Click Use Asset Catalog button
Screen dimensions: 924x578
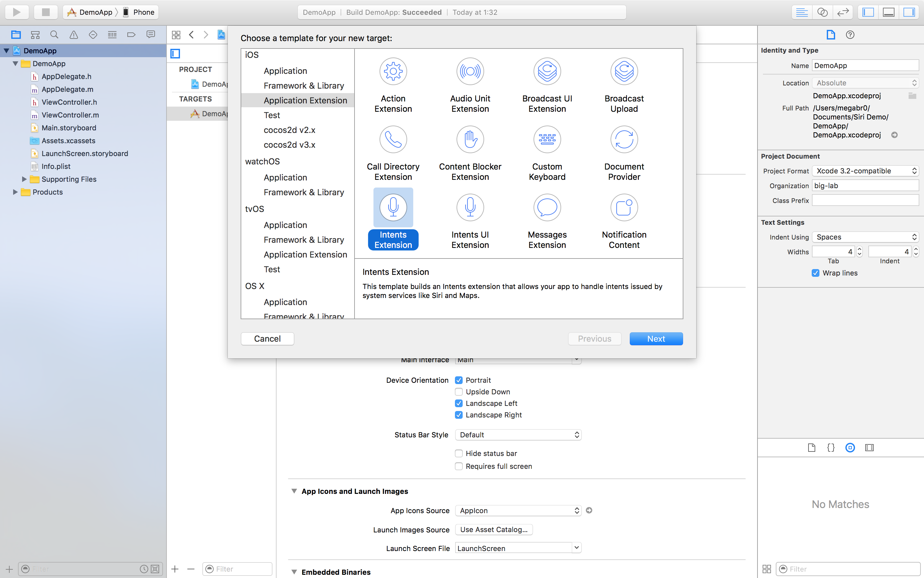click(x=494, y=530)
